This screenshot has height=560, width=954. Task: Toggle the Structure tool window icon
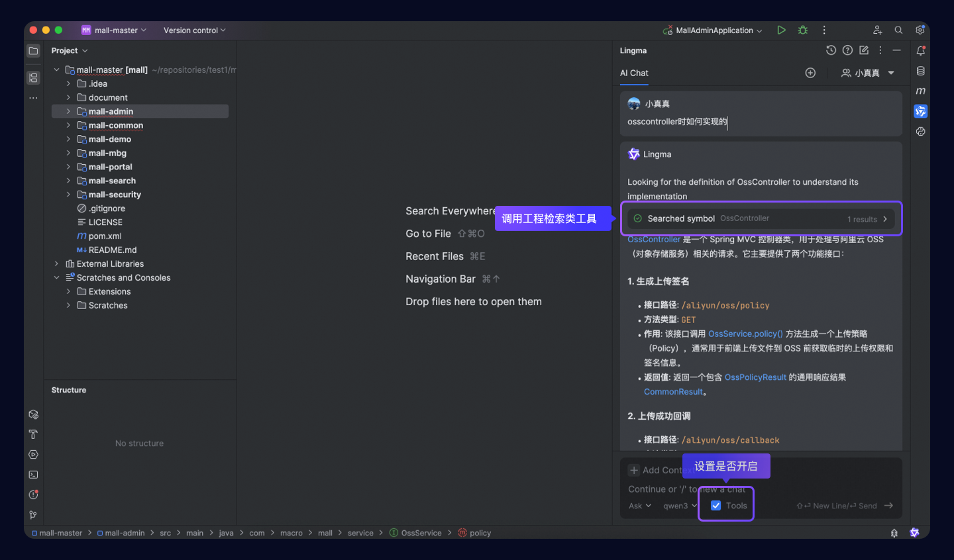(x=33, y=77)
